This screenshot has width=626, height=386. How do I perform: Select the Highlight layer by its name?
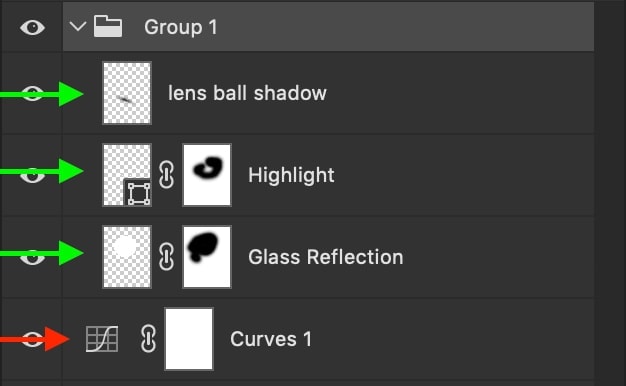[291, 175]
